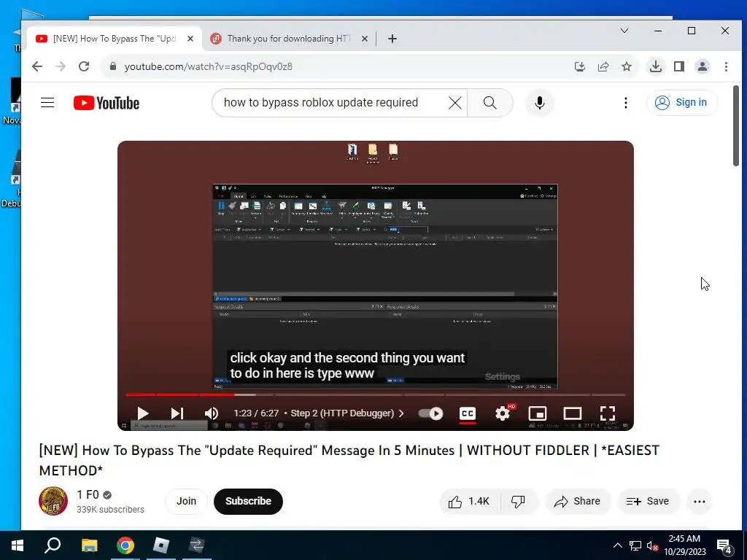Install YouTube app icon in address bar

(x=580, y=66)
